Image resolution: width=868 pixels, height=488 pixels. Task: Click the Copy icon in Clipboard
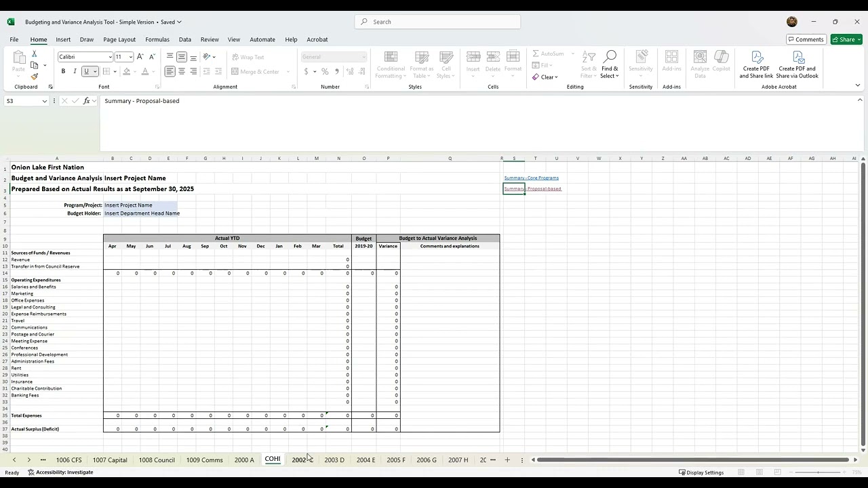[x=35, y=65]
